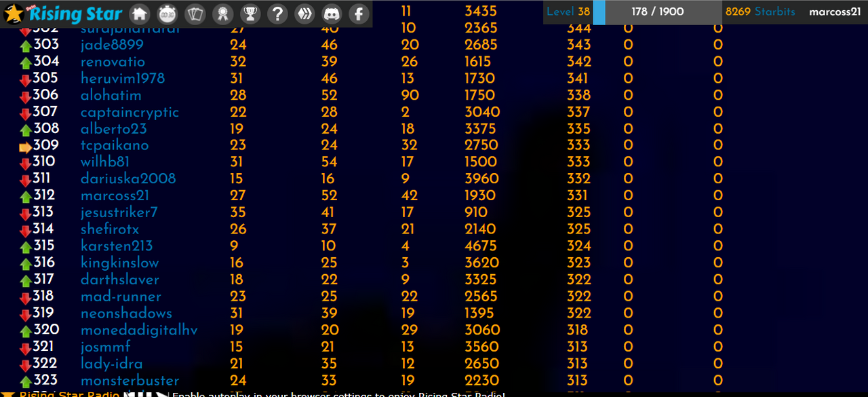Screen dimensions: 868x397
Task: Click the green up arrow beside rank 315
Action: click(x=26, y=248)
